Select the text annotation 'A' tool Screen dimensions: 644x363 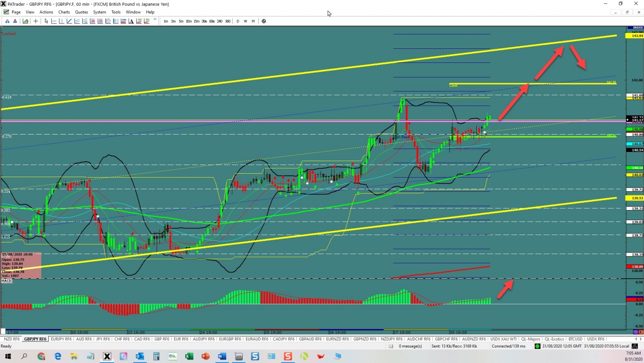(131, 21)
